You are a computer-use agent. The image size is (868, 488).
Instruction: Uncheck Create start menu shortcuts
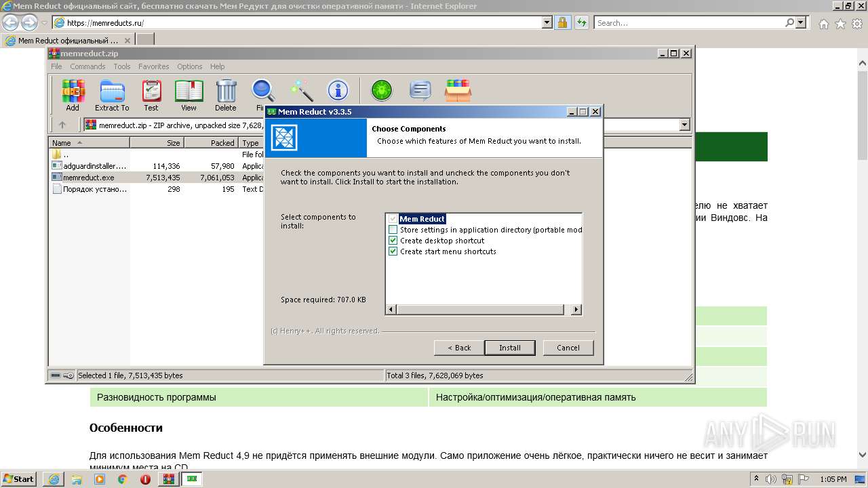pos(393,251)
